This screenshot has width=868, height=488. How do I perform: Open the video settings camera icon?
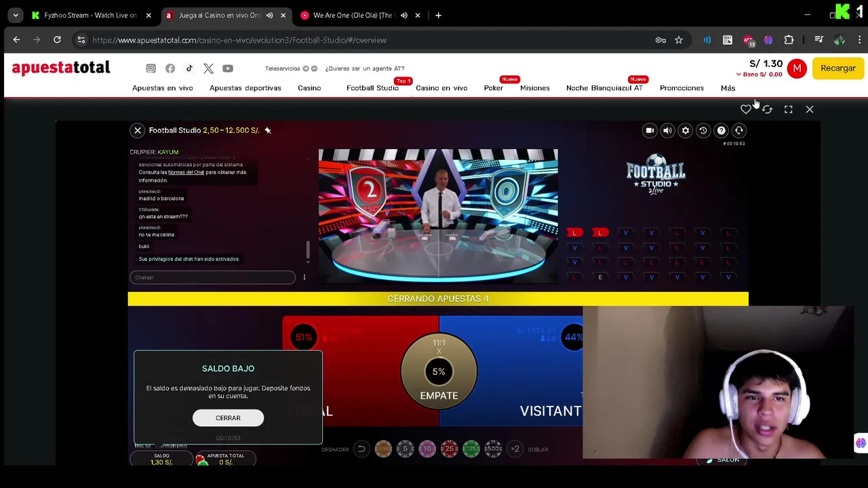point(650,130)
